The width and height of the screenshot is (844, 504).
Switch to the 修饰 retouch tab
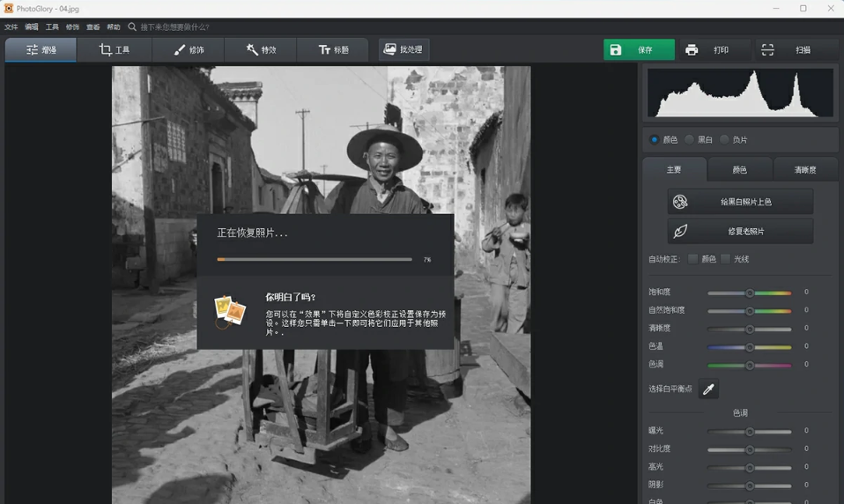click(x=189, y=49)
